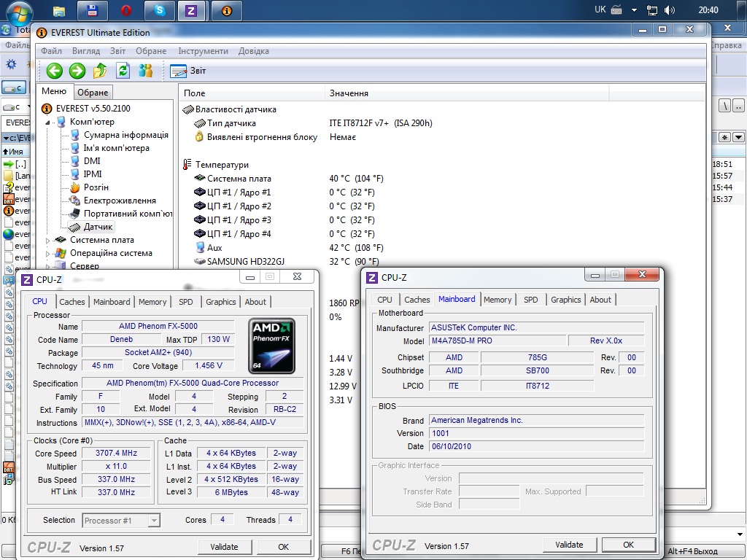Select Ім'я комп'ютера tree item

coord(116,148)
